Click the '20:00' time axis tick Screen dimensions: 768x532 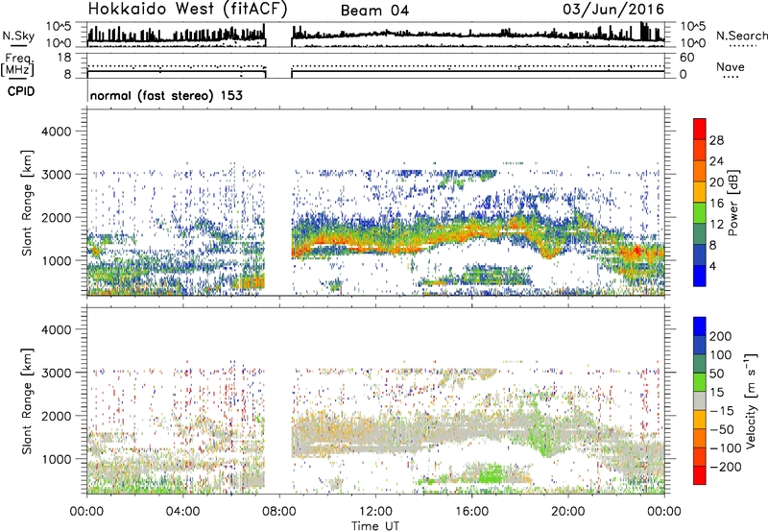tap(568, 512)
